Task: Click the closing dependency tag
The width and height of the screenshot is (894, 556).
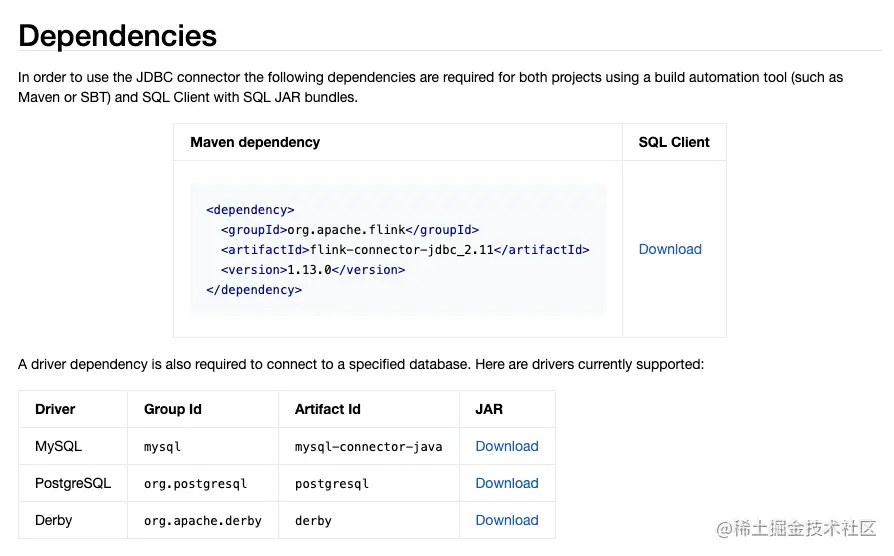Action: [254, 290]
